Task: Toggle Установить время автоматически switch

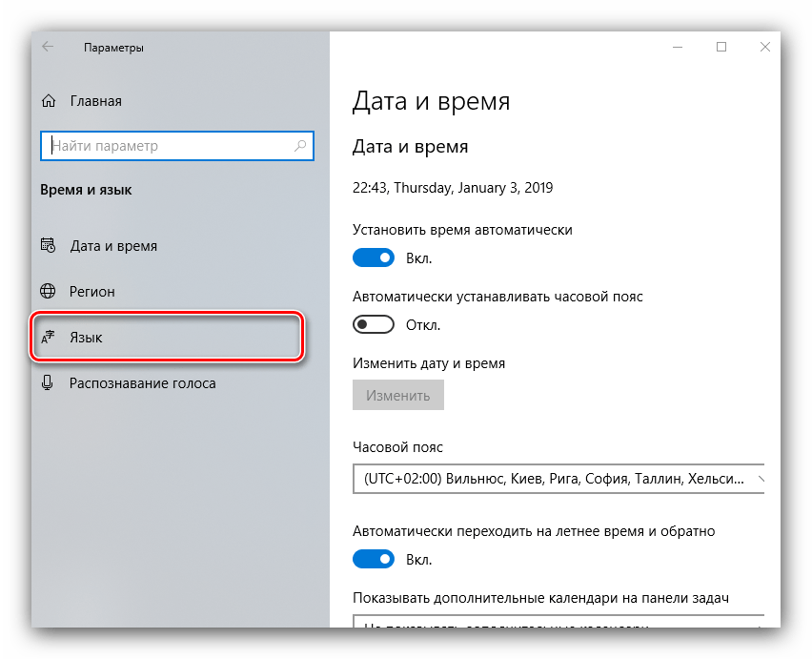Action: coord(374,257)
